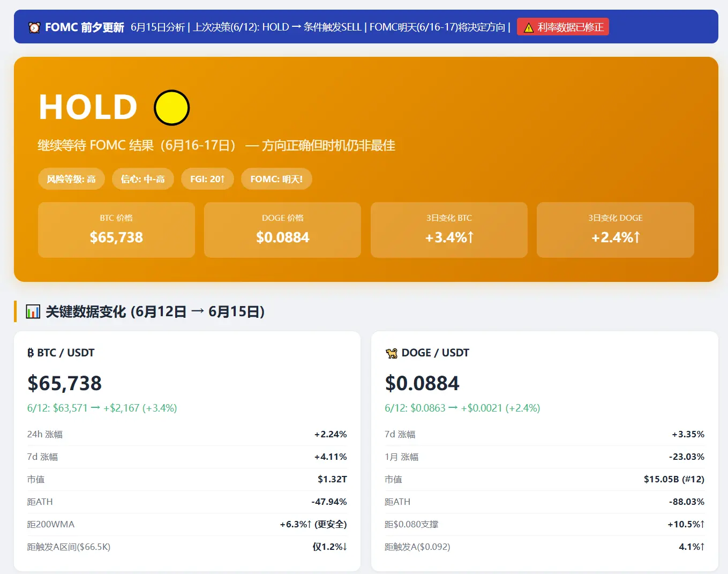Click the 3日变化 BTC +3.4% card
The height and width of the screenshot is (574, 728).
[x=449, y=230]
